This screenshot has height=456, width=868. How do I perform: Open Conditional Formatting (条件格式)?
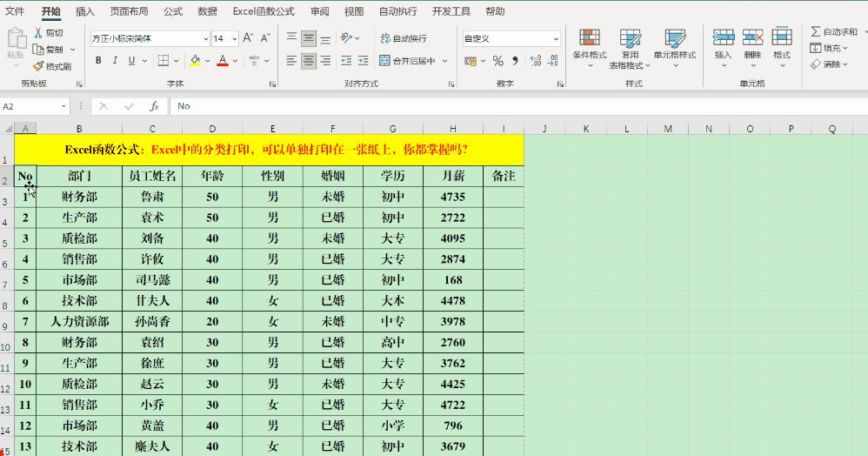tap(590, 48)
